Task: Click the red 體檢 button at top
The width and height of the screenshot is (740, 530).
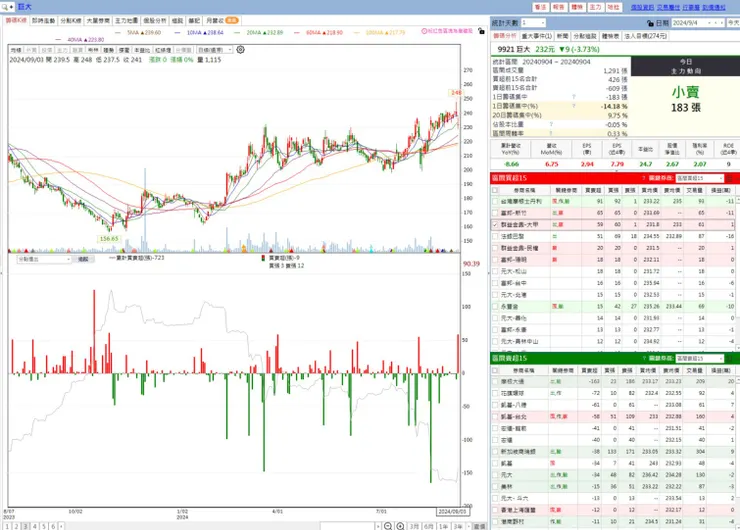Action: point(577,7)
